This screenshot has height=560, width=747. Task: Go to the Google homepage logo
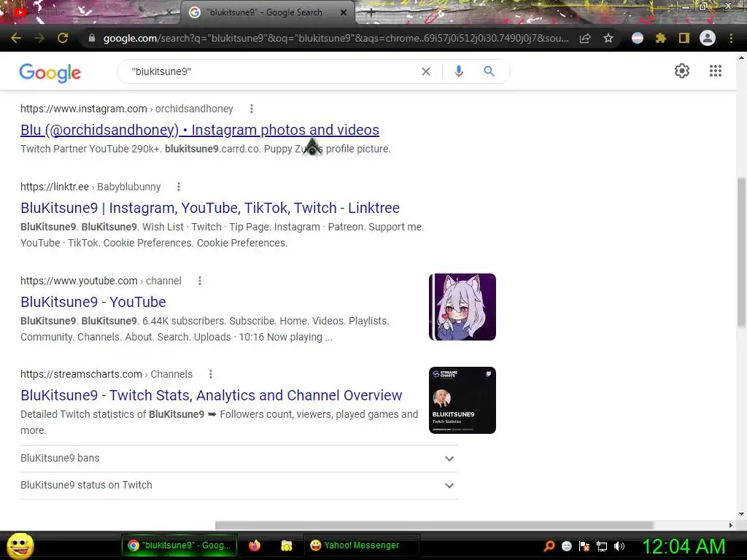(50, 72)
